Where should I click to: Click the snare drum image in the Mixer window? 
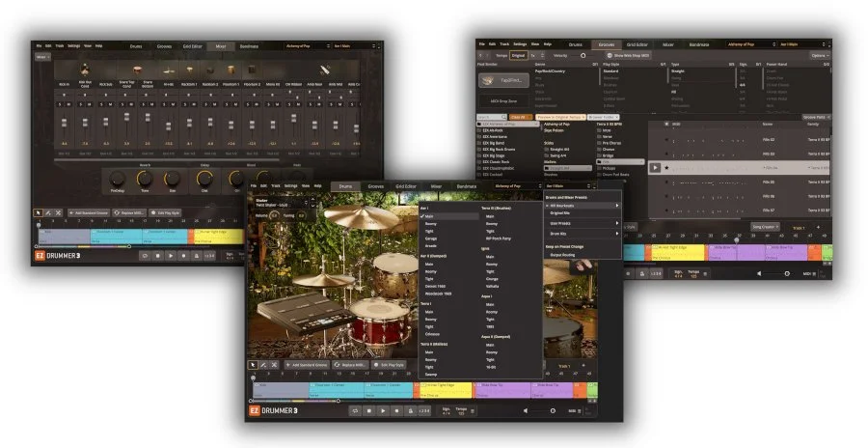[137, 70]
